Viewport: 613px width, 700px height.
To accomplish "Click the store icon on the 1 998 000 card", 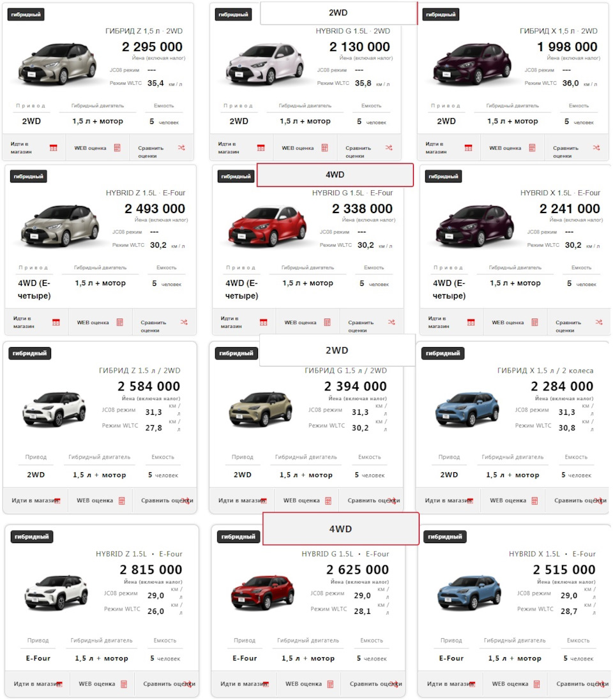I will click(468, 148).
